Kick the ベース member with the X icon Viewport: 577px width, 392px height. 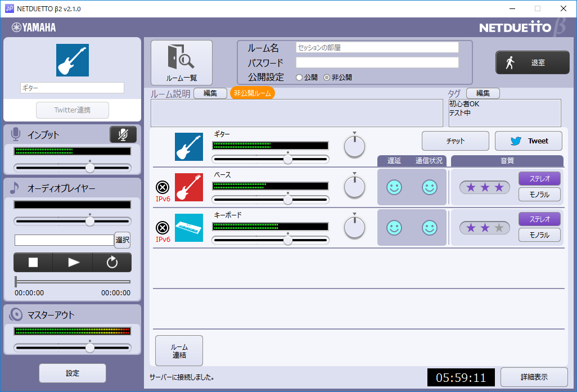click(x=163, y=187)
